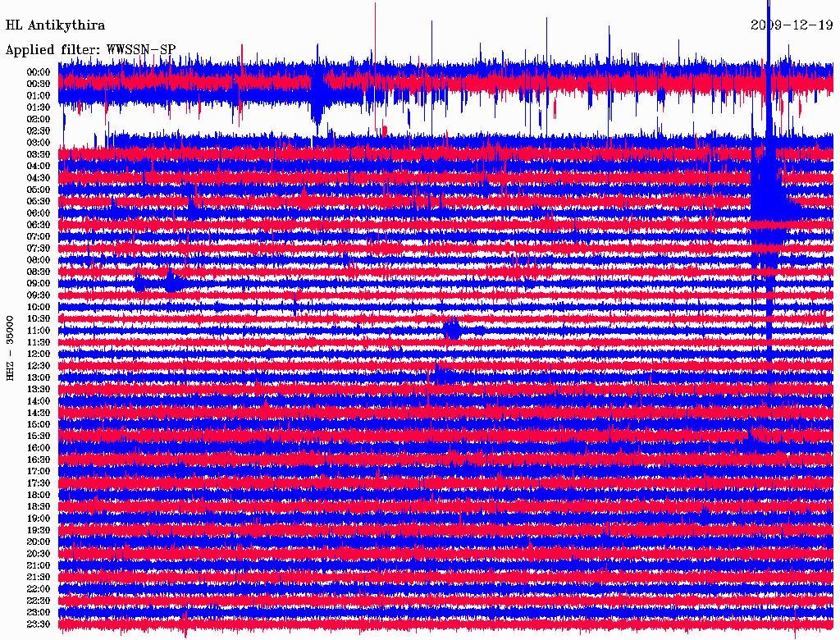Image resolution: width=840 pixels, height=640 pixels.
Task: Select the 16:00 time label
Action: (39, 448)
